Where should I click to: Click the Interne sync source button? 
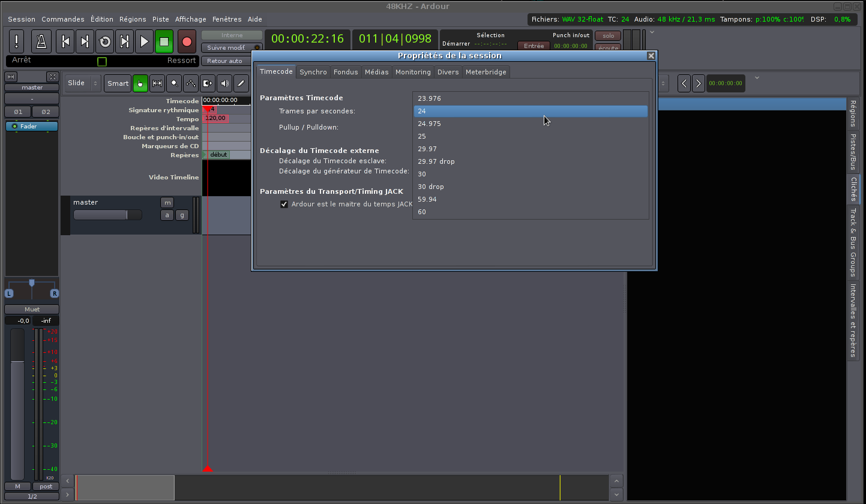point(232,35)
